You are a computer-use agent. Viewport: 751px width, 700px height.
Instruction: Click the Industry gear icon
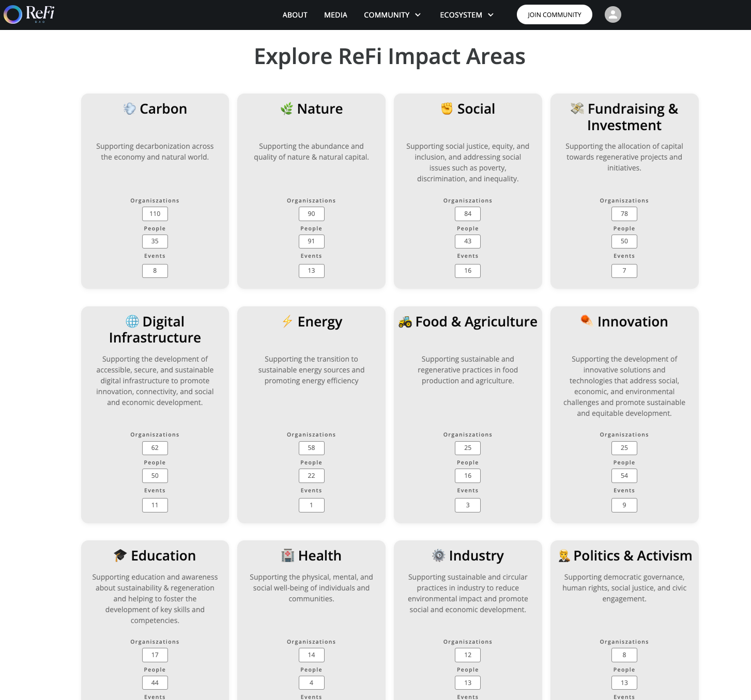point(438,555)
